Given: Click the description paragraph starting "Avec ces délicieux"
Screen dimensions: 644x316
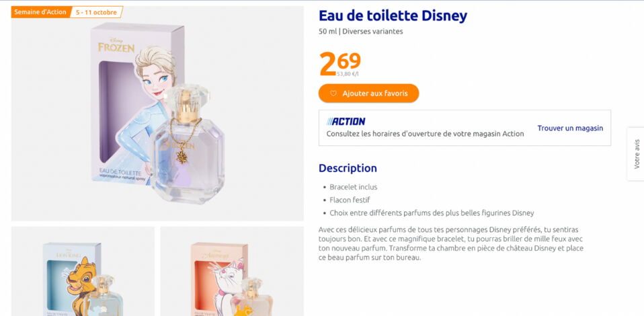Looking at the screenshot, I should [x=452, y=243].
